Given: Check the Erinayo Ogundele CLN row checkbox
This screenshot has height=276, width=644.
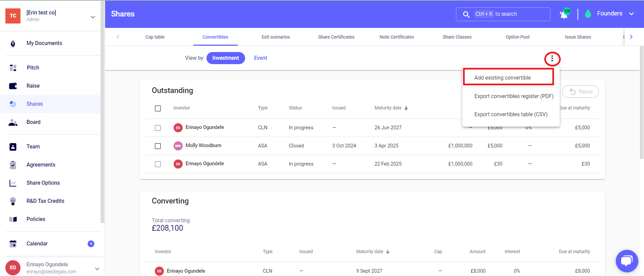Looking at the screenshot, I should pyautogui.click(x=158, y=128).
